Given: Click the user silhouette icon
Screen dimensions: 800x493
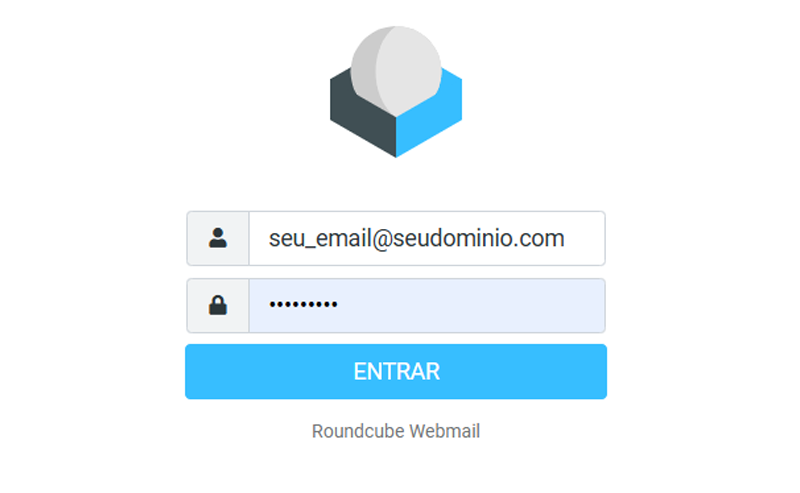Looking at the screenshot, I should pos(218,238).
